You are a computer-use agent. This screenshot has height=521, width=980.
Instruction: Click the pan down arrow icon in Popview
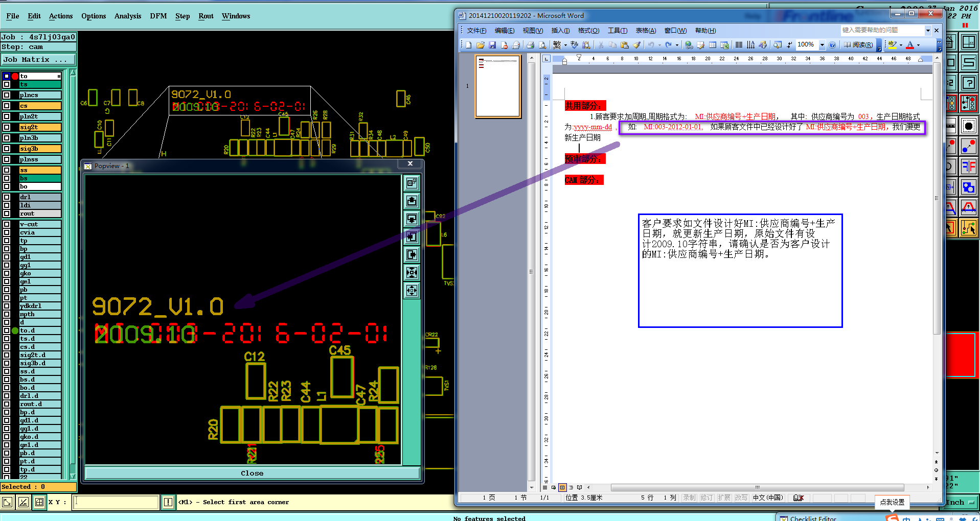412,219
